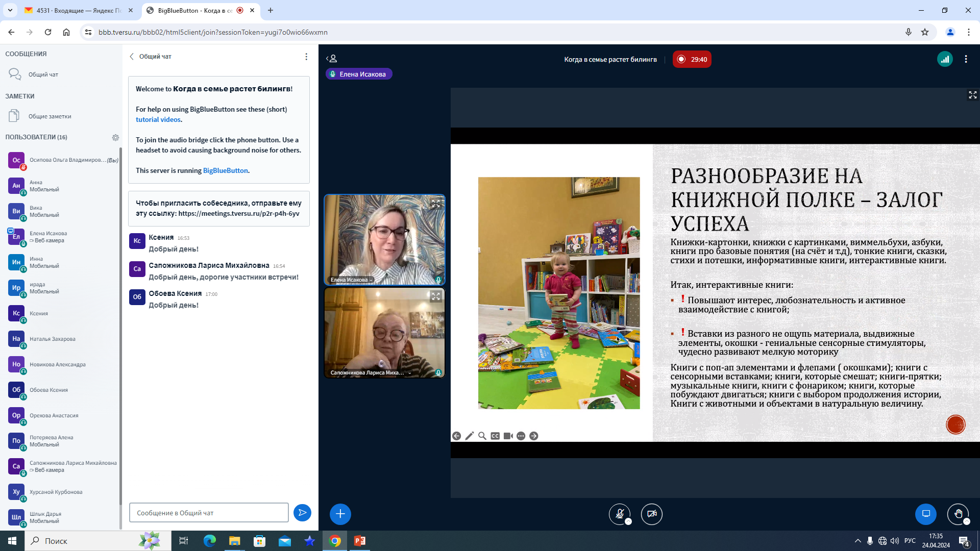Open chat options three-dot menu
Screen dimensions: 980x551
[306, 57]
